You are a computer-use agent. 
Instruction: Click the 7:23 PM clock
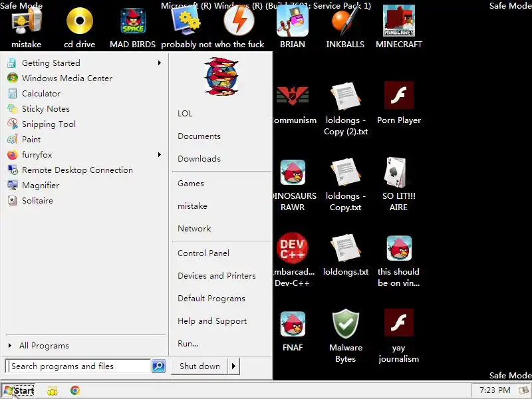click(x=495, y=390)
